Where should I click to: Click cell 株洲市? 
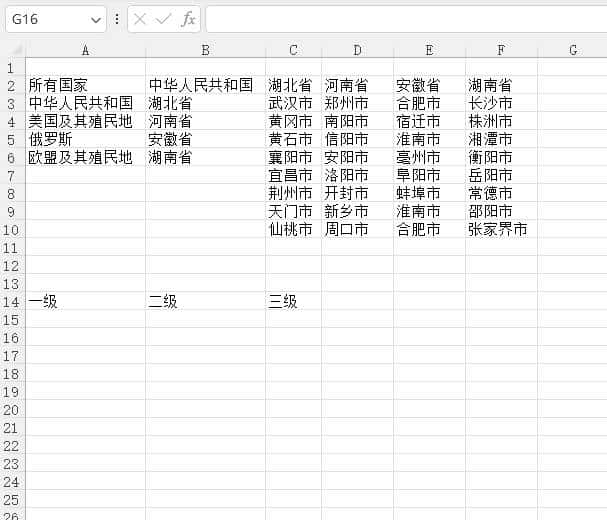[501, 121]
